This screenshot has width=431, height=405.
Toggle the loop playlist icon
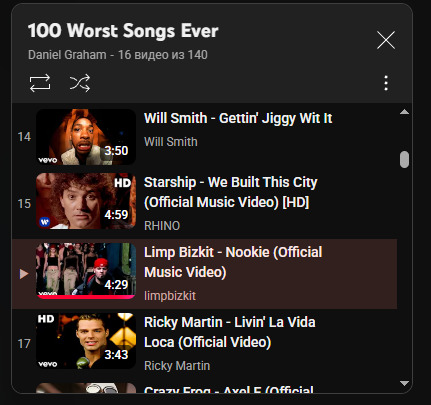(x=40, y=83)
